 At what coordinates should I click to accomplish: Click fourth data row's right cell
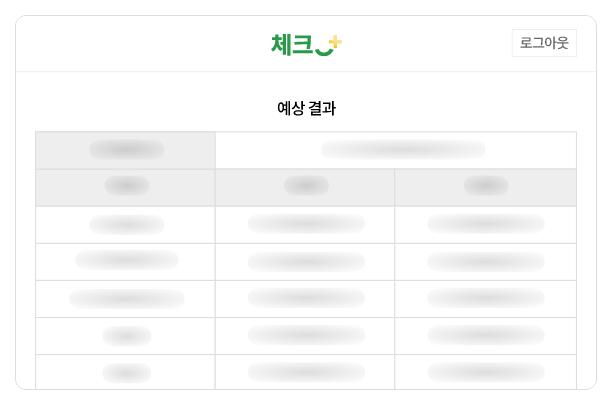coord(485,335)
